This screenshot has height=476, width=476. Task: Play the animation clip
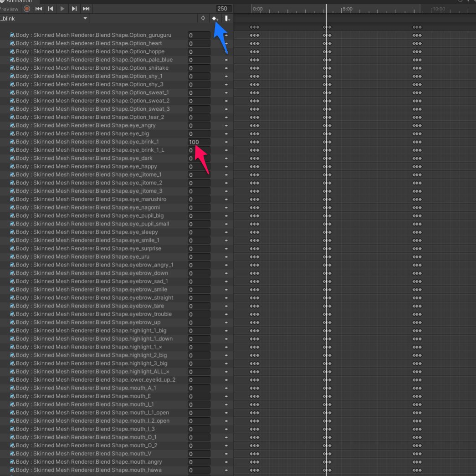click(62, 9)
